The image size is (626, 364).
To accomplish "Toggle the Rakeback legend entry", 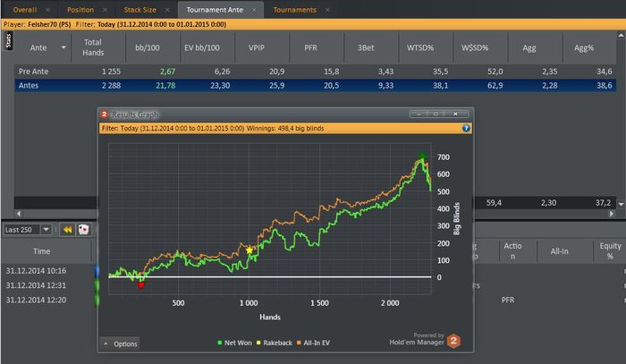I will pos(274,343).
